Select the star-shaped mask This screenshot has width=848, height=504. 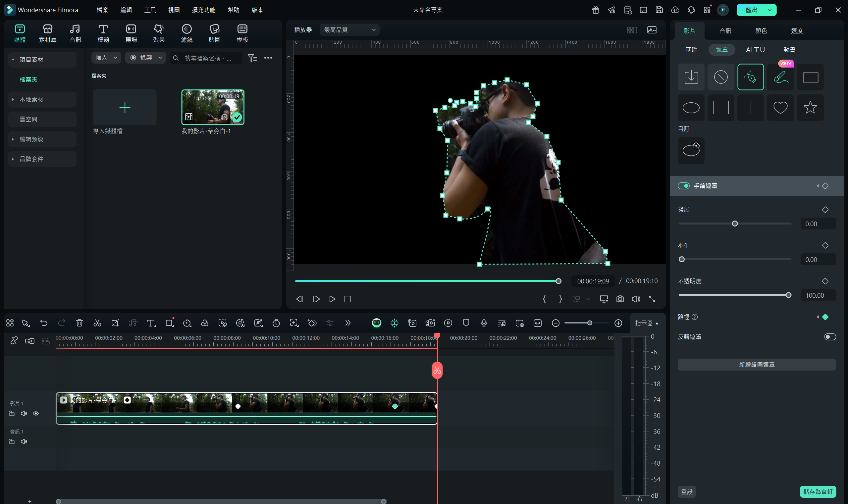[810, 108]
